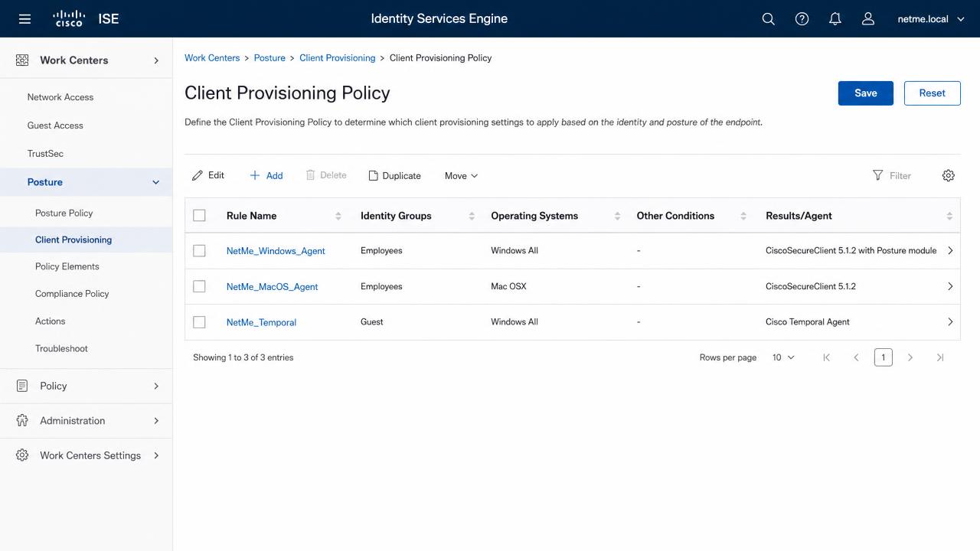Click Add rule plus button
The height and width of the screenshot is (551, 980).
tap(266, 175)
